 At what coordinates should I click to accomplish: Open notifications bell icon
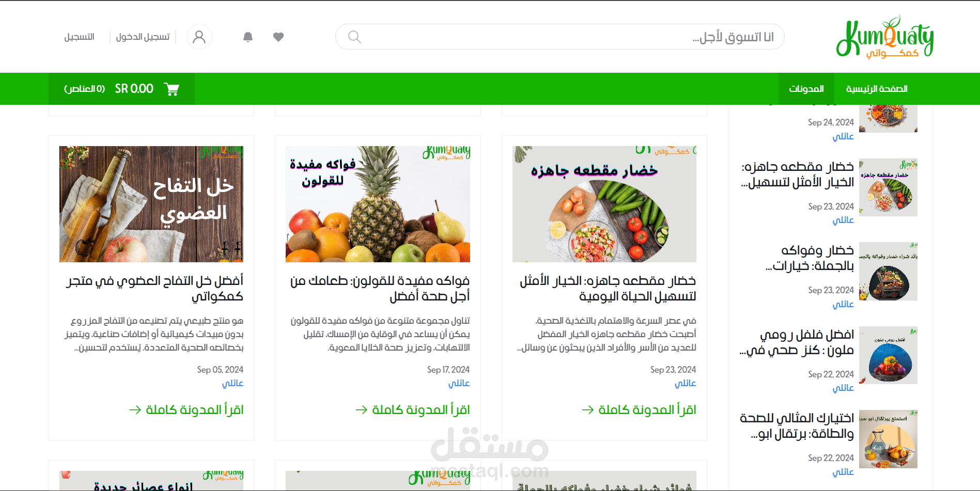248,37
